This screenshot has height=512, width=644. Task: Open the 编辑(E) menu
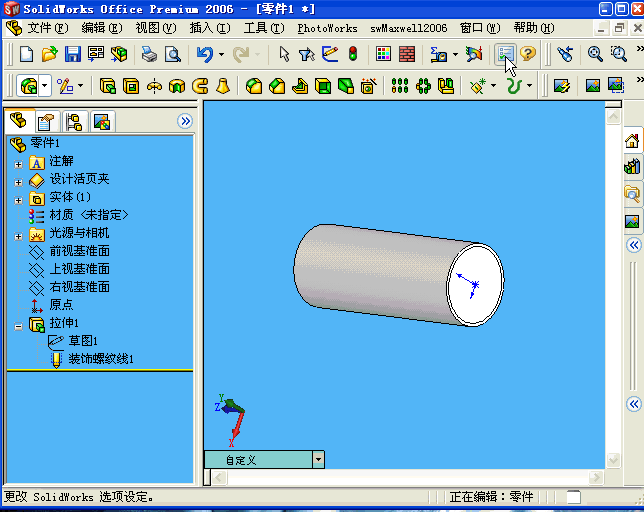point(101,28)
